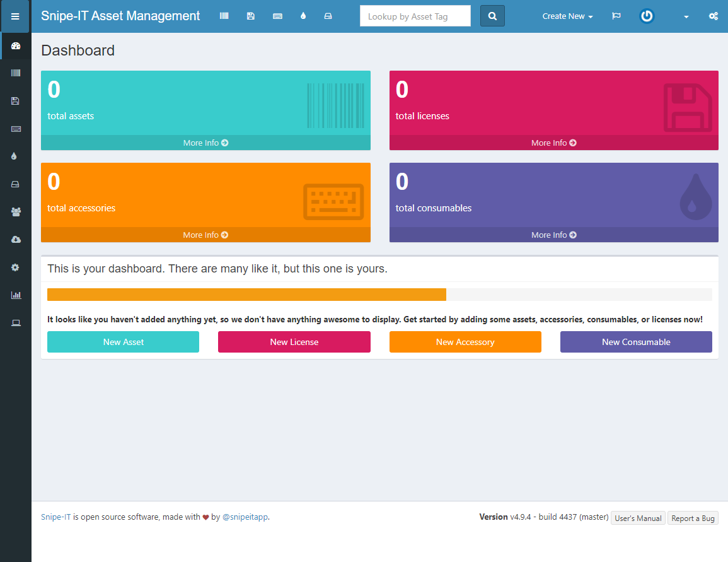The image size is (728, 562).
Task: Open Consumables droplet icon in the sidebar
Action: 14,156
